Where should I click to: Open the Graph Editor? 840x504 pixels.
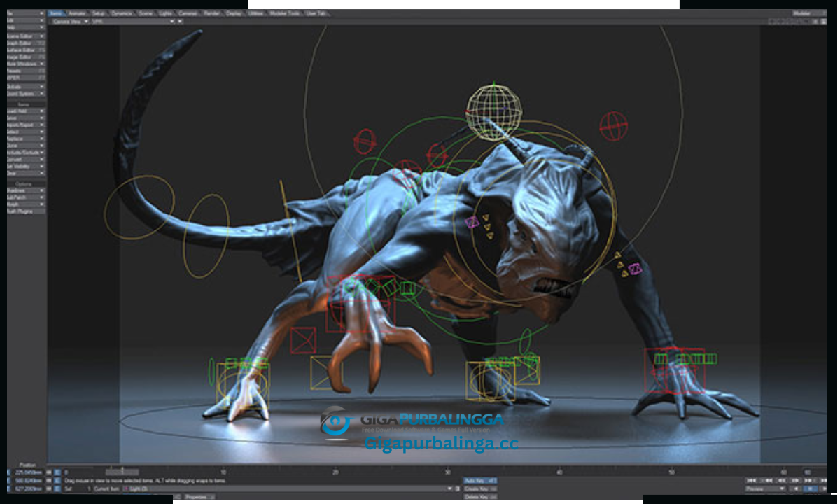click(26, 43)
